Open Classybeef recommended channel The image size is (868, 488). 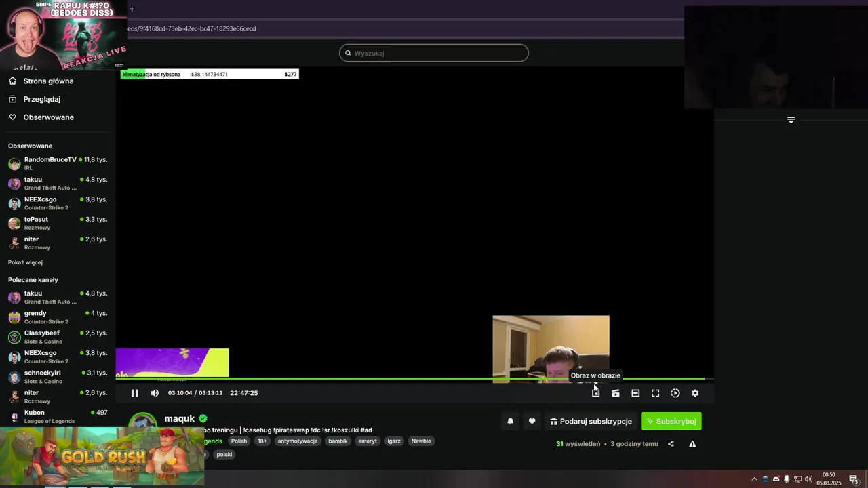tap(58, 337)
